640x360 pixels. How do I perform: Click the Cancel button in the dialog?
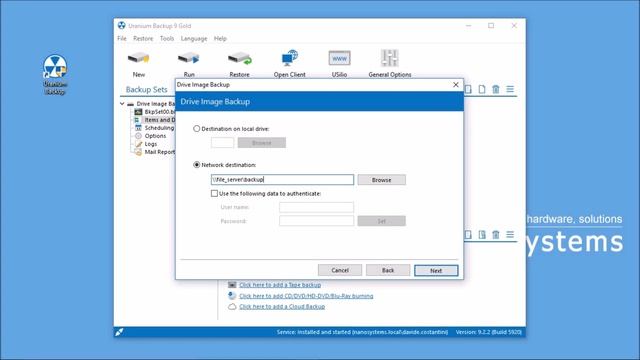[340, 270]
